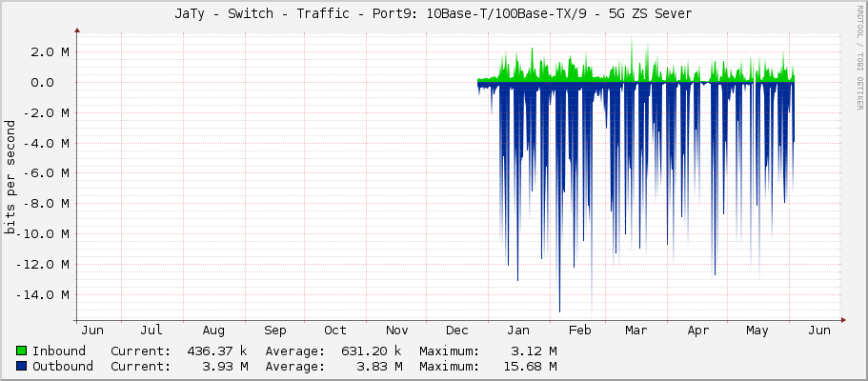Image resolution: width=868 pixels, height=381 pixels.
Task: Click the 'Nov' month label
Action: 396,331
